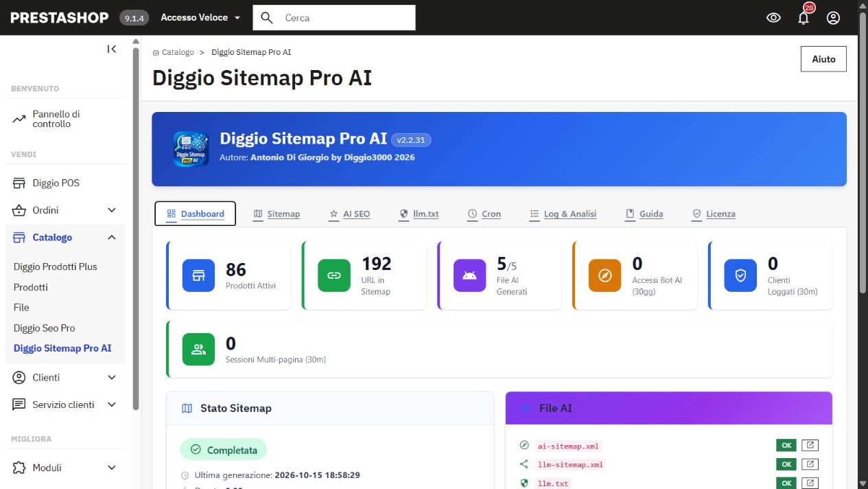Focus the Cerca search field
This screenshot has width=868, height=489.
[x=334, y=18]
